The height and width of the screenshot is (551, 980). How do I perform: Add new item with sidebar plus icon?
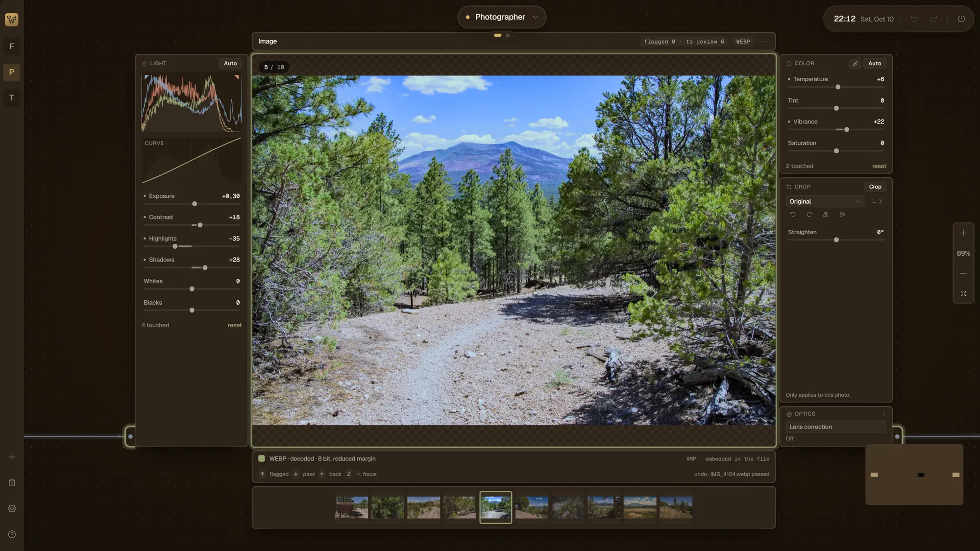(12, 457)
